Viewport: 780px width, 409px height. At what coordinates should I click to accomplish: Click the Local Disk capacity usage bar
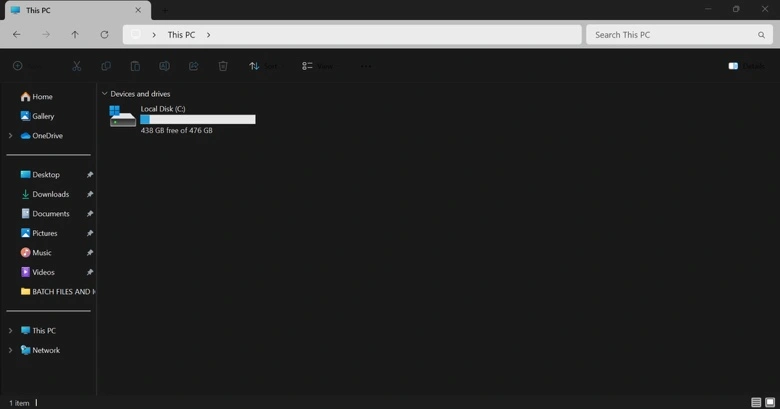point(197,119)
